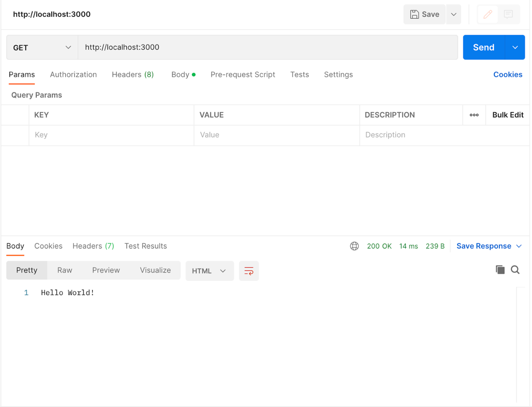Switch to the Authorization tab
The width and height of the screenshot is (532, 407).
tap(74, 75)
